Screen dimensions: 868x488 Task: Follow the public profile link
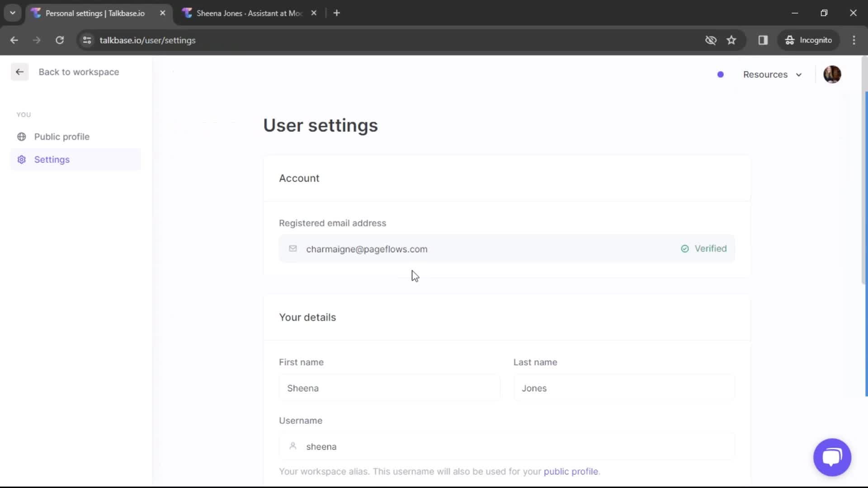click(571, 471)
